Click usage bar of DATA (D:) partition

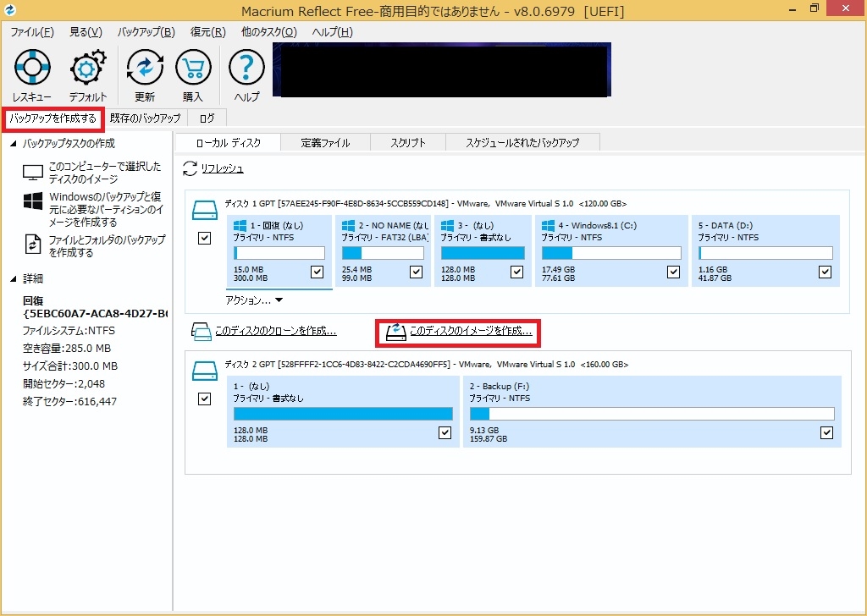click(765, 253)
